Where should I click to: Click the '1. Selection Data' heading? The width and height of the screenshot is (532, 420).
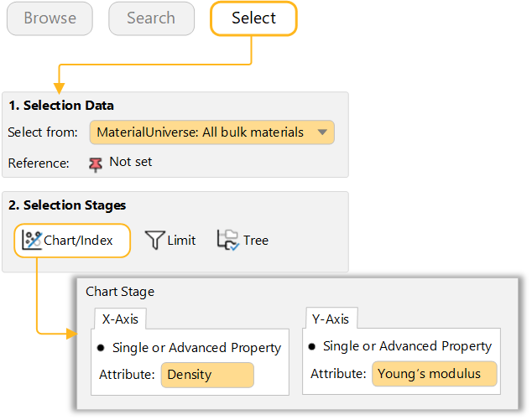tap(61, 106)
